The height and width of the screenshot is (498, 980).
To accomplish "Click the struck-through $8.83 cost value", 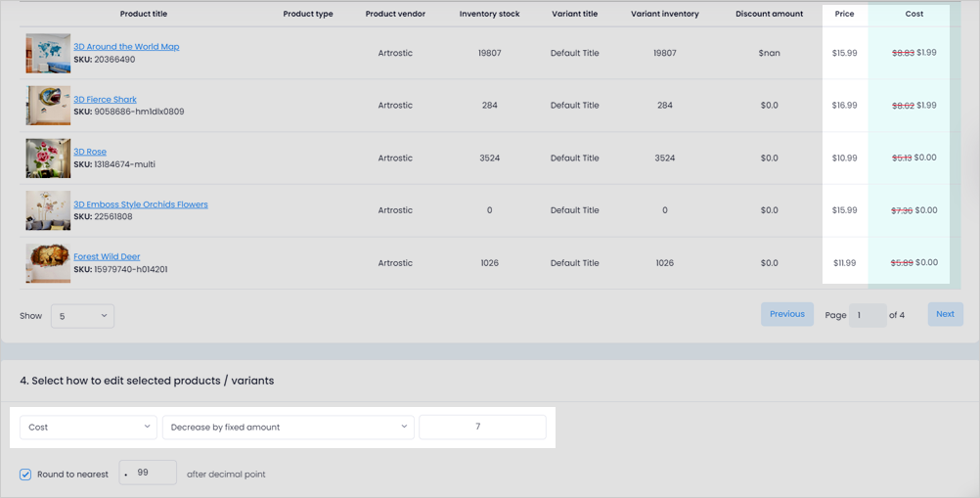I will click(903, 53).
